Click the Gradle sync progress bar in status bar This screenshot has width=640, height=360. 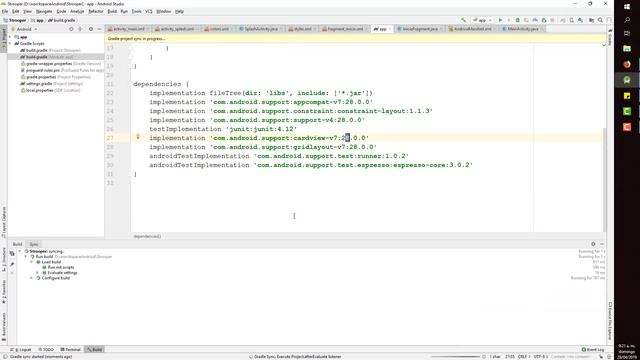click(455, 357)
